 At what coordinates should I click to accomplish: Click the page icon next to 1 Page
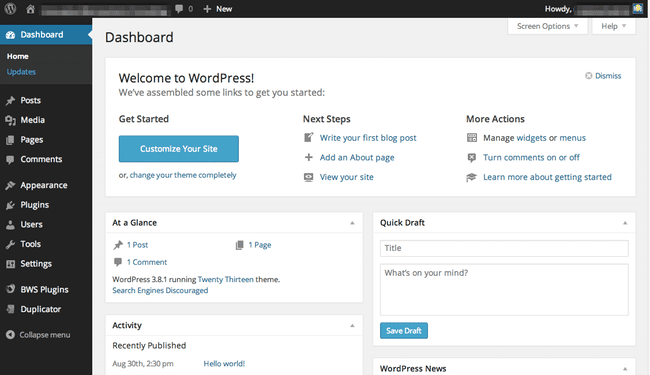240,245
